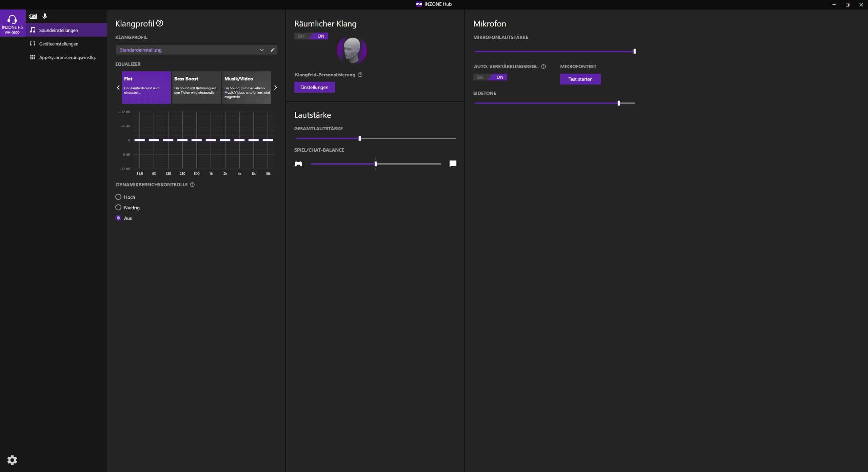Click the battery status icon
This screenshot has width=868, height=472.
[33, 16]
